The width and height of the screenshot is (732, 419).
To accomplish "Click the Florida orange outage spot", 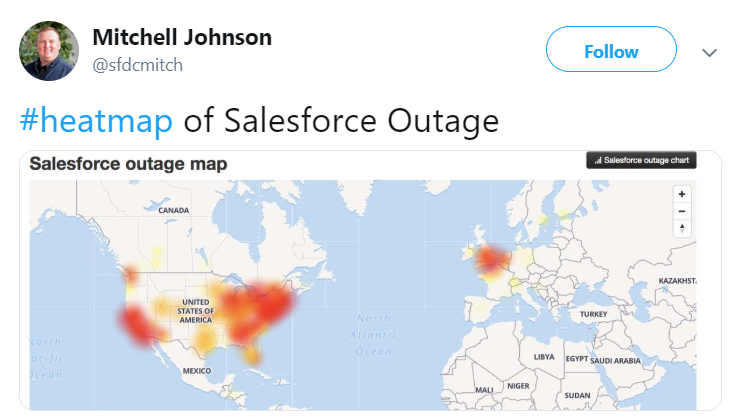I will tap(253, 353).
